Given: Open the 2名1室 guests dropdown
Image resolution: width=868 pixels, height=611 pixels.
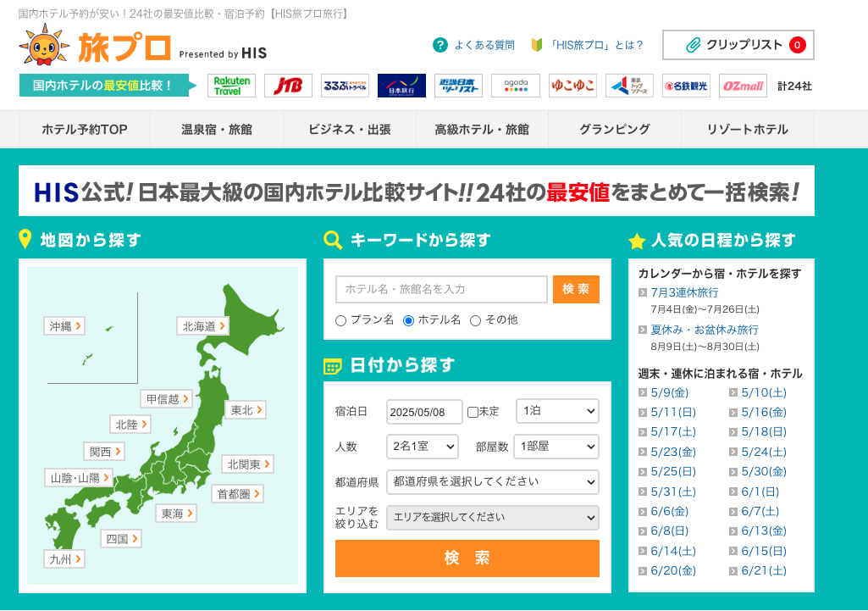Looking at the screenshot, I should 423,447.
